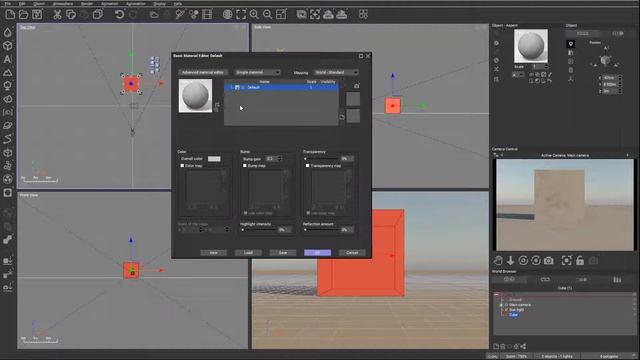Click the Advanced material editor button

(x=203, y=72)
